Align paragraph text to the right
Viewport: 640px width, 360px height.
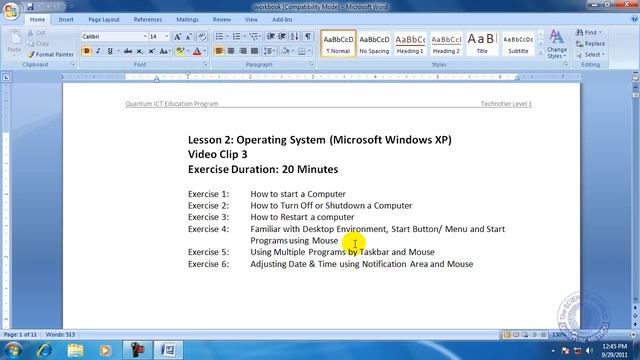tap(243, 51)
